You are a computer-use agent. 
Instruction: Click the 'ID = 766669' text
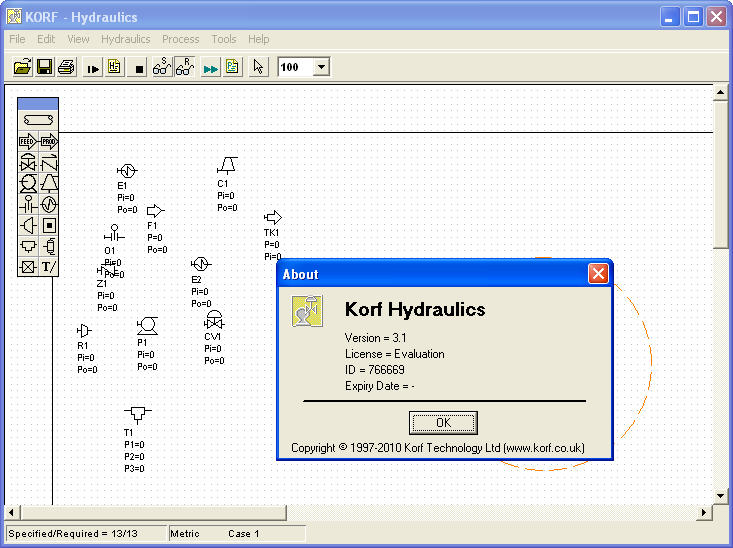click(374, 370)
